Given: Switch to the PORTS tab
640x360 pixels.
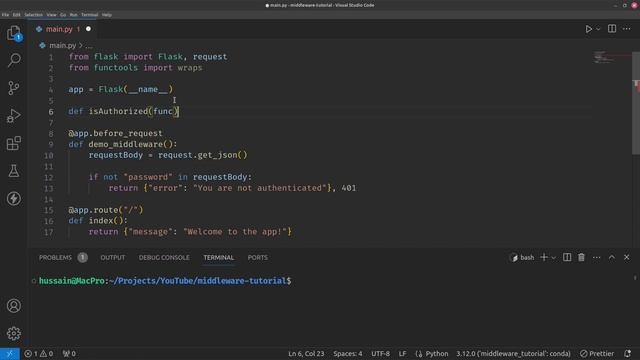Looking at the screenshot, I should [x=258, y=258].
